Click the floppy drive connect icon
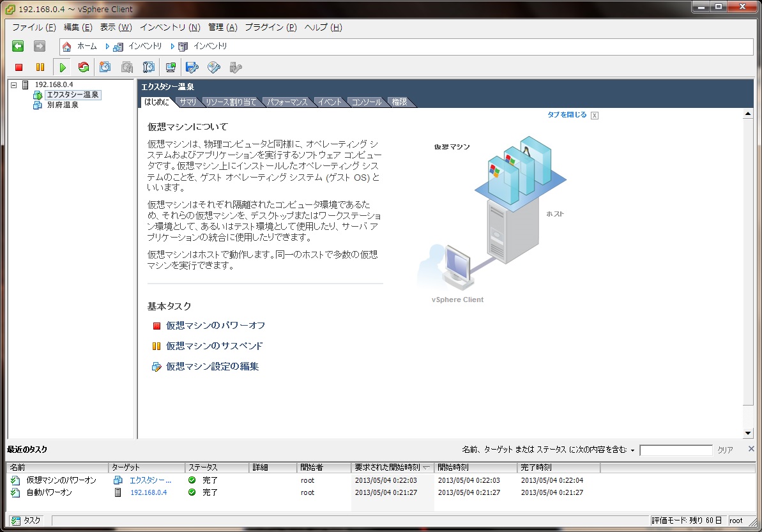Viewport: 762px width, 532px height. point(192,67)
